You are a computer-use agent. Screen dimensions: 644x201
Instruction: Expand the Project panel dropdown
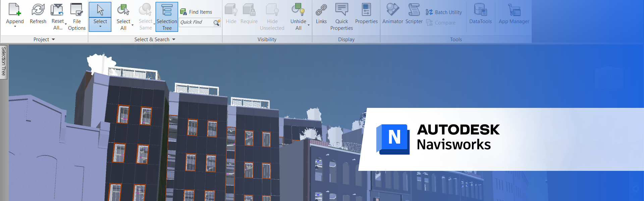click(53, 40)
